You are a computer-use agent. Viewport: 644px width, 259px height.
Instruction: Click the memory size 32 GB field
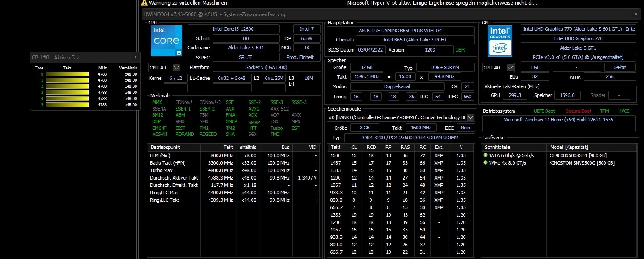pos(366,68)
